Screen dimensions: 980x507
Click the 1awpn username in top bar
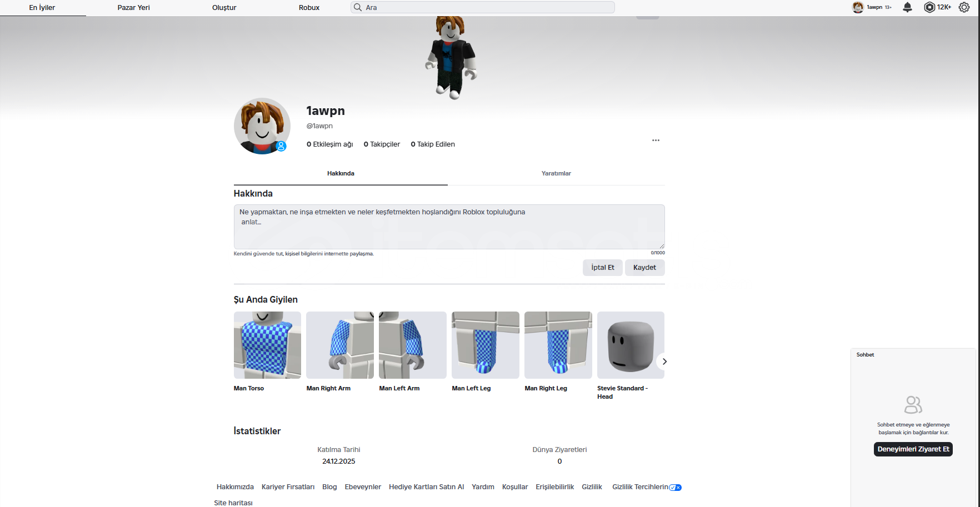[x=874, y=7]
